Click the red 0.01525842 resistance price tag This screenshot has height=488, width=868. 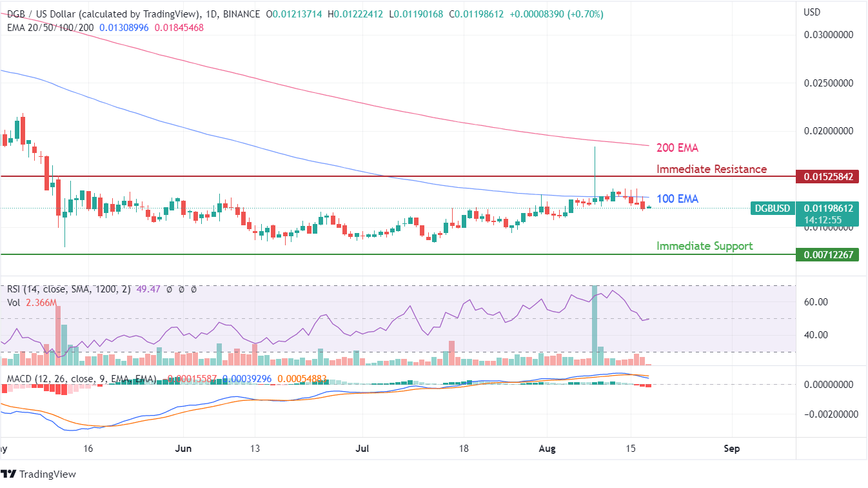click(x=829, y=176)
